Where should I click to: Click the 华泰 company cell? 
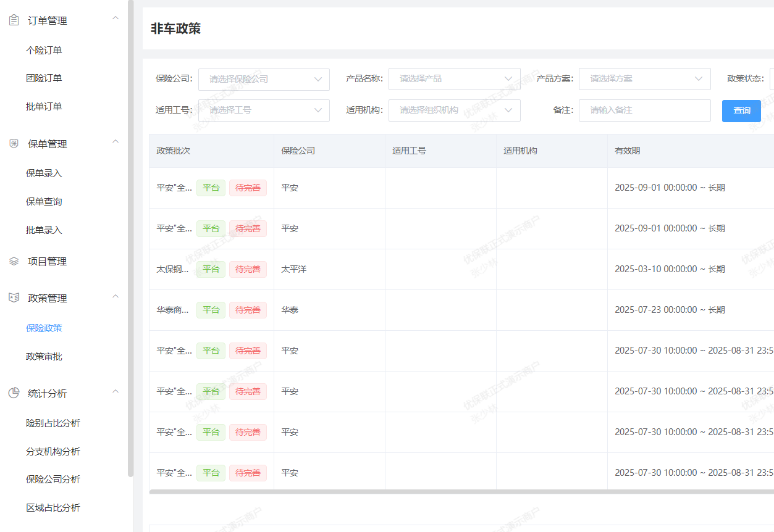click(x=290, y=310)
